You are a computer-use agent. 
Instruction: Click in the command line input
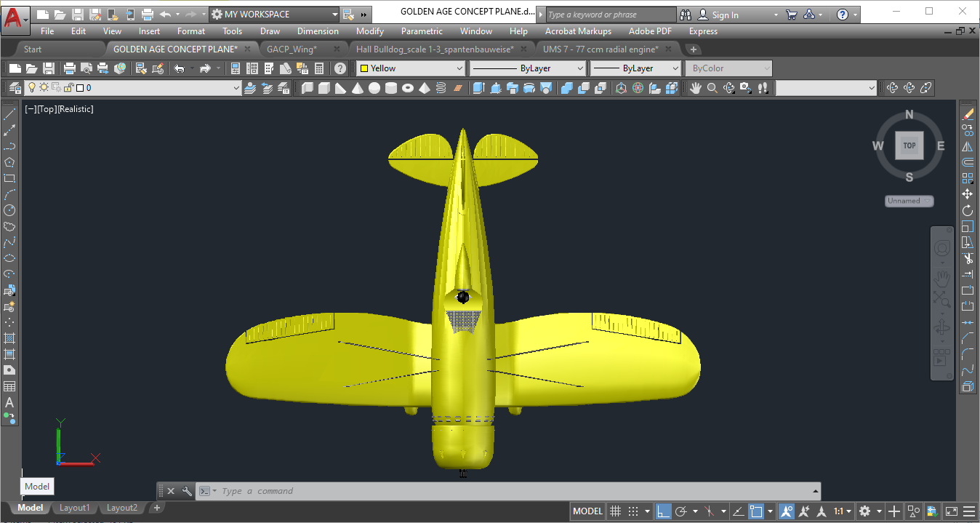click(509, 491)
